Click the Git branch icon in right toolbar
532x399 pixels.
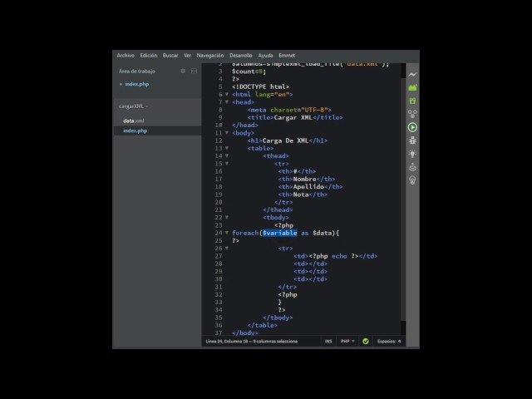[x=412, y=114]
